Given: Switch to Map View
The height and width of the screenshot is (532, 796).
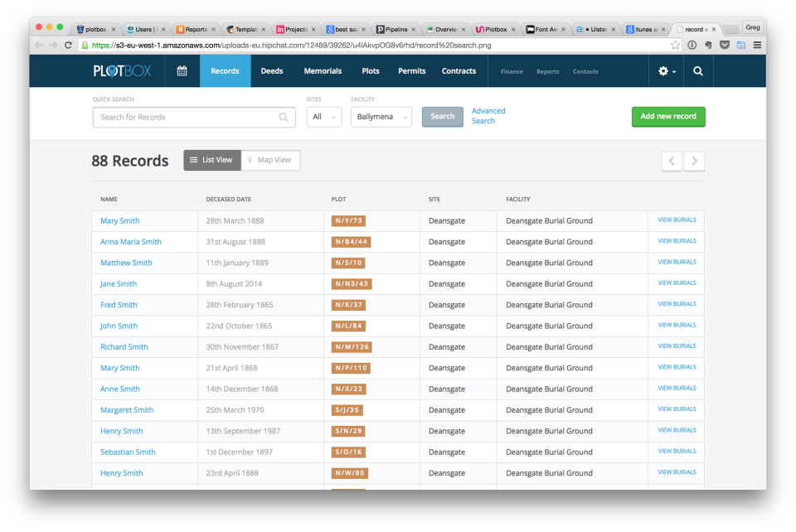Looking at the screenshot, I should coord(270,160).
